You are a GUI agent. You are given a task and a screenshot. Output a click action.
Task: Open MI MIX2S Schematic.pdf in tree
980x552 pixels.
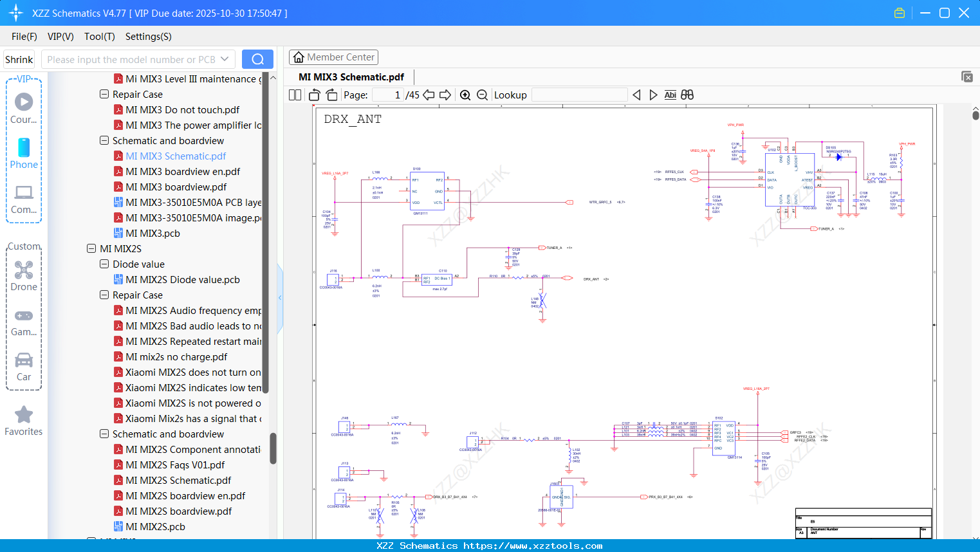click(x=178, y=481)
